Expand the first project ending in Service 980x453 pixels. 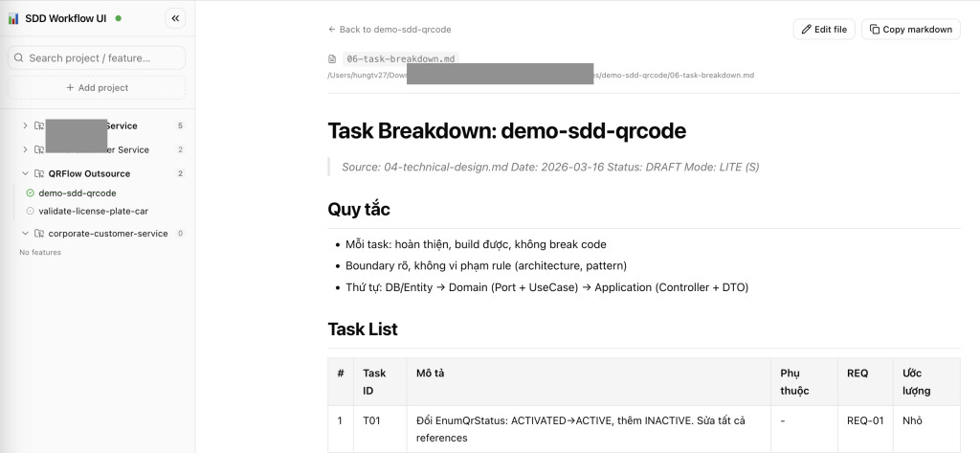[x=25, y=125]
